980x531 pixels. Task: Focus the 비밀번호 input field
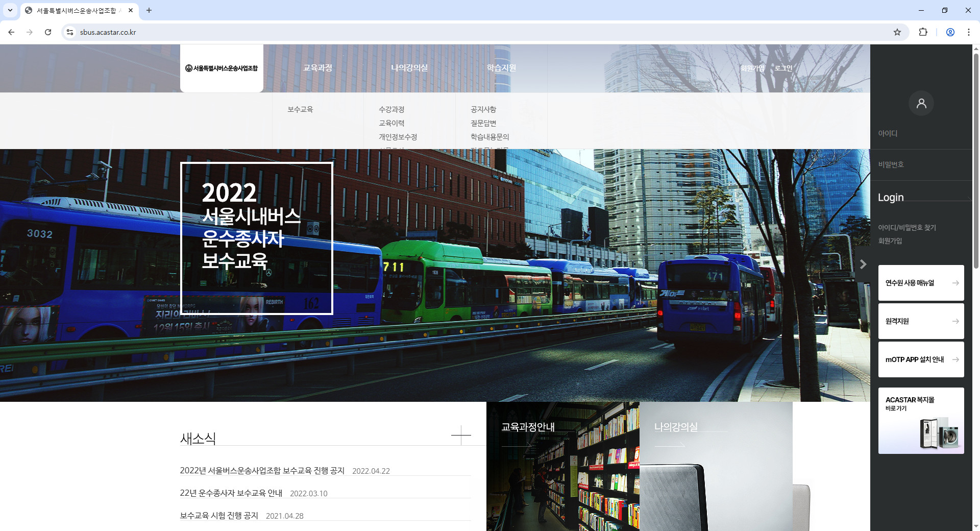(x=921, y=164)
